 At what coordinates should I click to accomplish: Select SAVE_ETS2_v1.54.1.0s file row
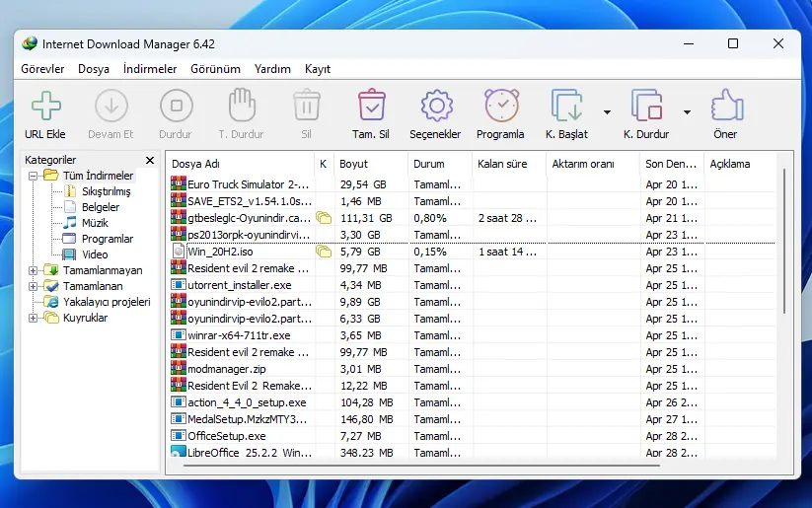coord(473,201)
